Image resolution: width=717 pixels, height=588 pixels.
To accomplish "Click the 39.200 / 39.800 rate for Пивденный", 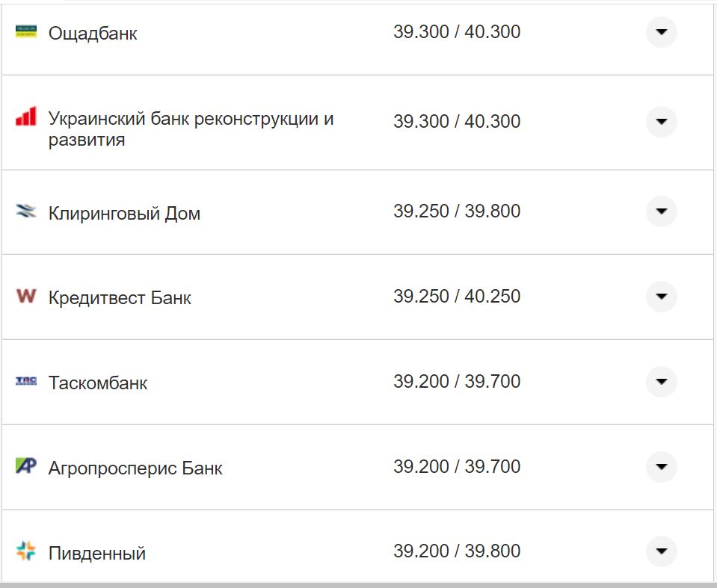I will coord(458,551).
